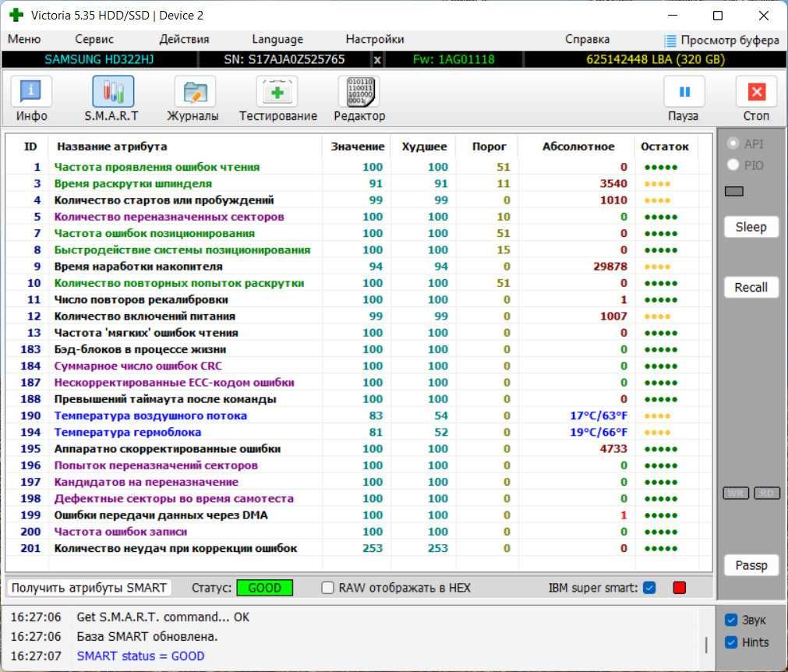Screen dimensions: 788x672
Task: Select row Температура гермоблока
Action: (359, 432)
